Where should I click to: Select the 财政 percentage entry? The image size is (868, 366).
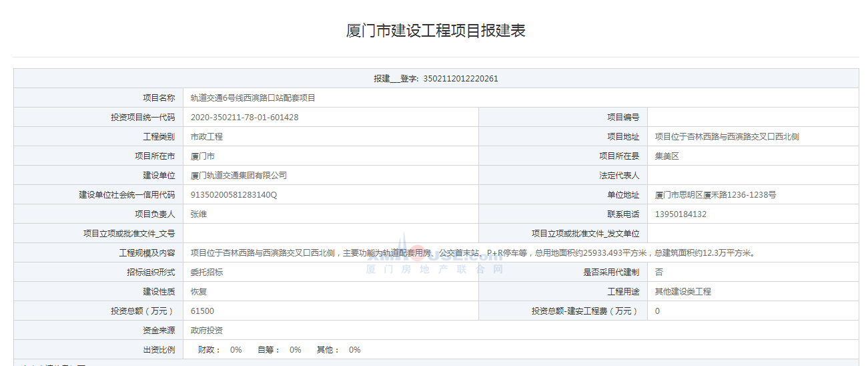[220, 350]
